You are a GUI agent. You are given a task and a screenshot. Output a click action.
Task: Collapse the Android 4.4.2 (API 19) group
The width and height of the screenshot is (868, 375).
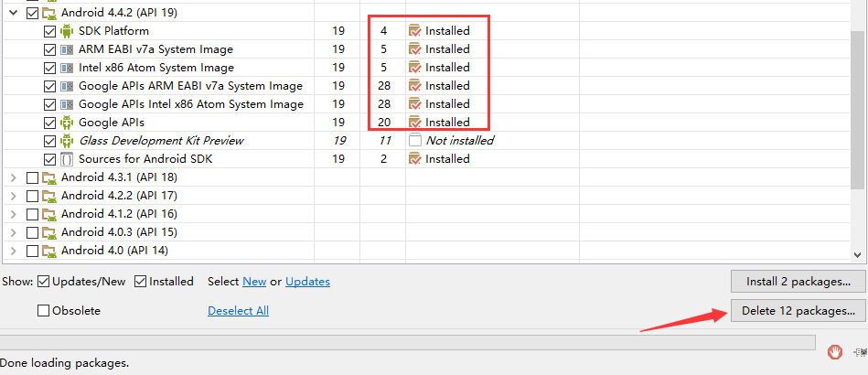[x=14, y=13]
